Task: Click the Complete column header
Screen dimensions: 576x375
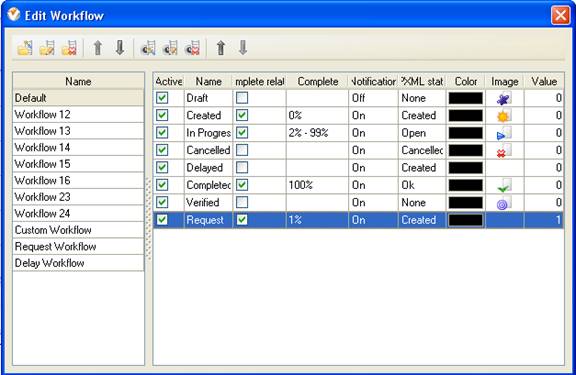Action: pos(317,81)
